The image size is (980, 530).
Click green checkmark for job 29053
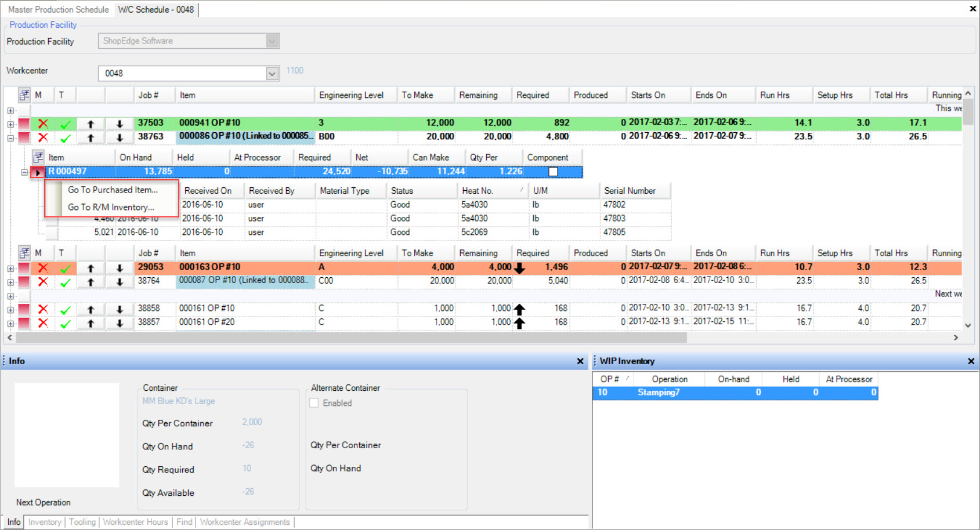pyautogui.click(x=66, y=268)
